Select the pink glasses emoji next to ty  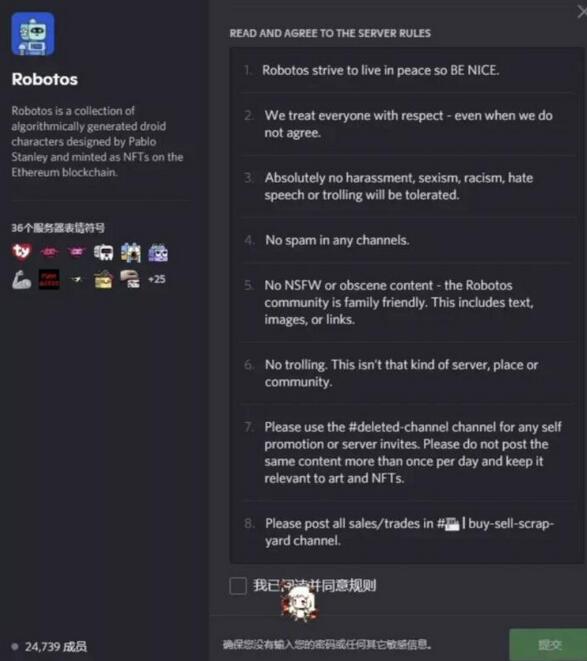coord(49,252)
